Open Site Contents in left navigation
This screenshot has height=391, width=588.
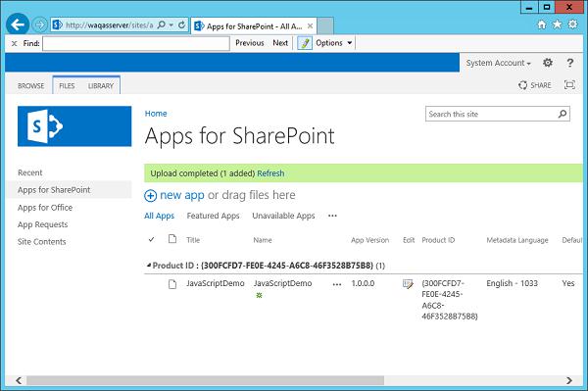(x=41, y=242)
